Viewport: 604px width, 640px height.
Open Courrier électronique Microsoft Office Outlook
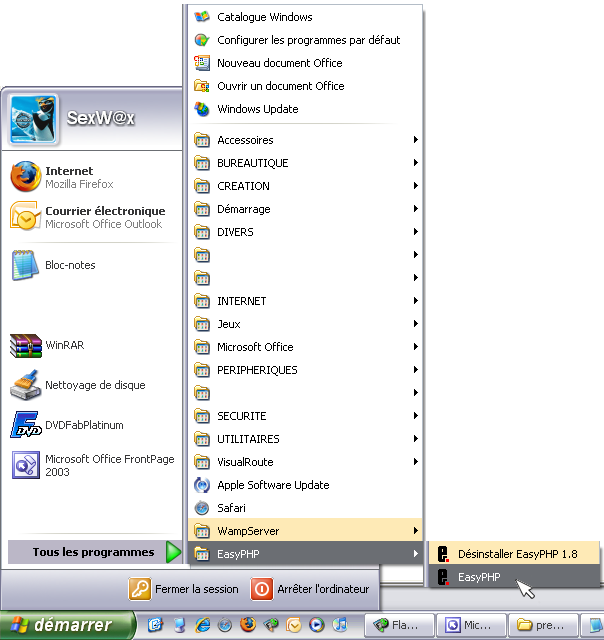(x=92, y=217)
